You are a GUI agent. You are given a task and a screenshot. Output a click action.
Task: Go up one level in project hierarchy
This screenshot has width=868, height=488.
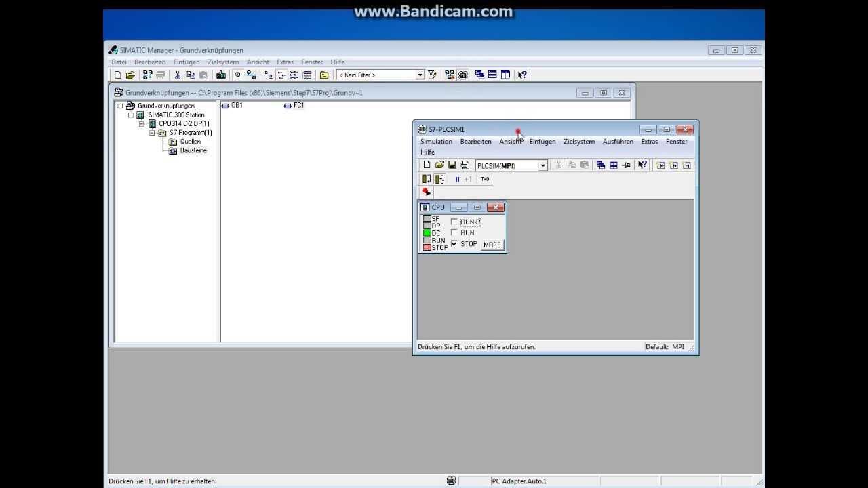[x=324, y=75]
